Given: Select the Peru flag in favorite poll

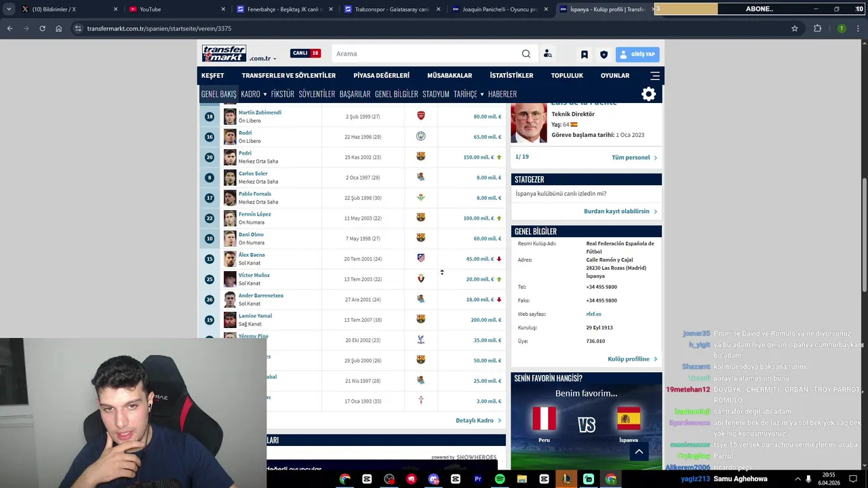Looking at the screenshot, I should (x=544, y=419).
